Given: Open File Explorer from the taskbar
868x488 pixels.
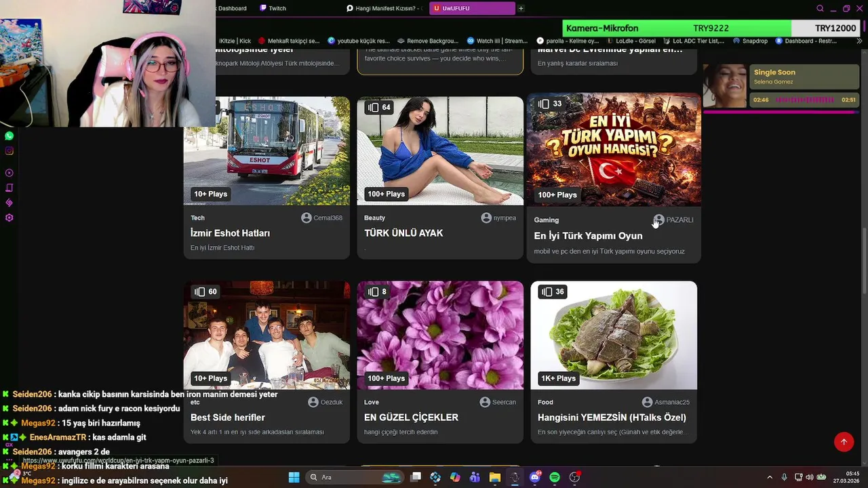Looking at the screenshot, I should point(494,477).
